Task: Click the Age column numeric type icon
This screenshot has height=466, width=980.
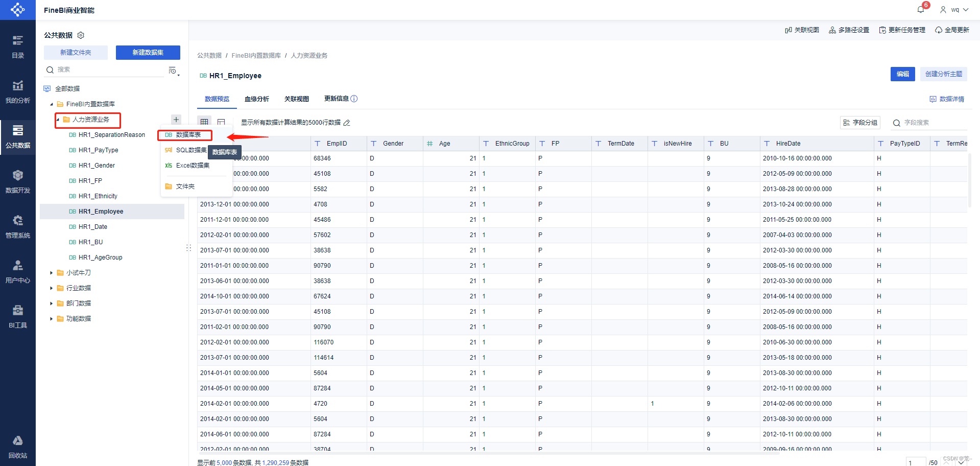Action: click(430, 144)
